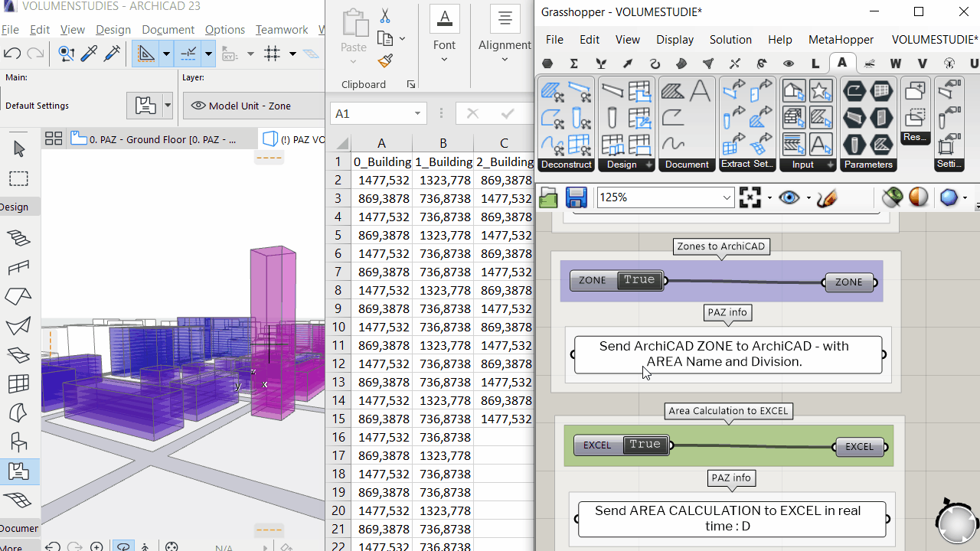Choose the Object chair tool in ArchiCAD
The image size is (980, 551).
click(x=19, y=442)
